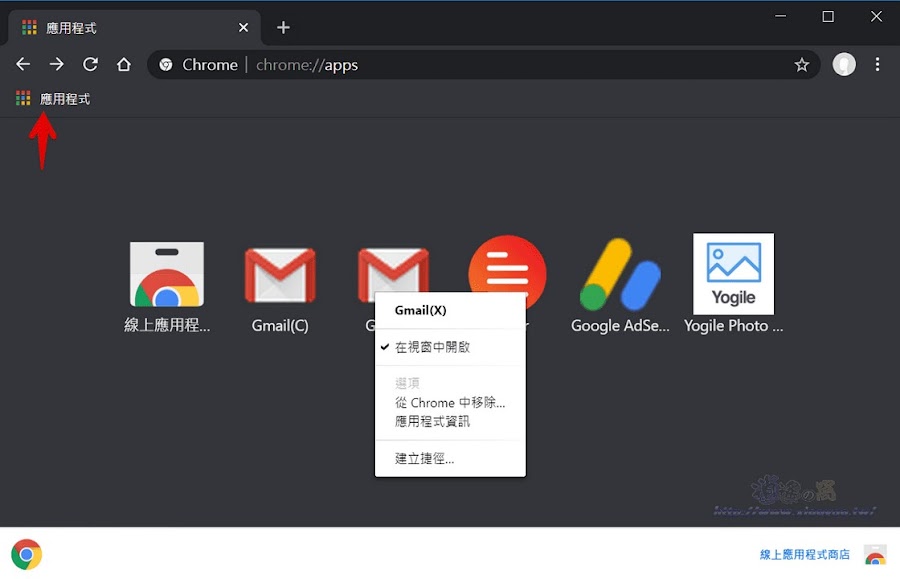This screenshot has height=579, width=900.
Task: Open a new tab with plus button
Action: pos(283,28)
